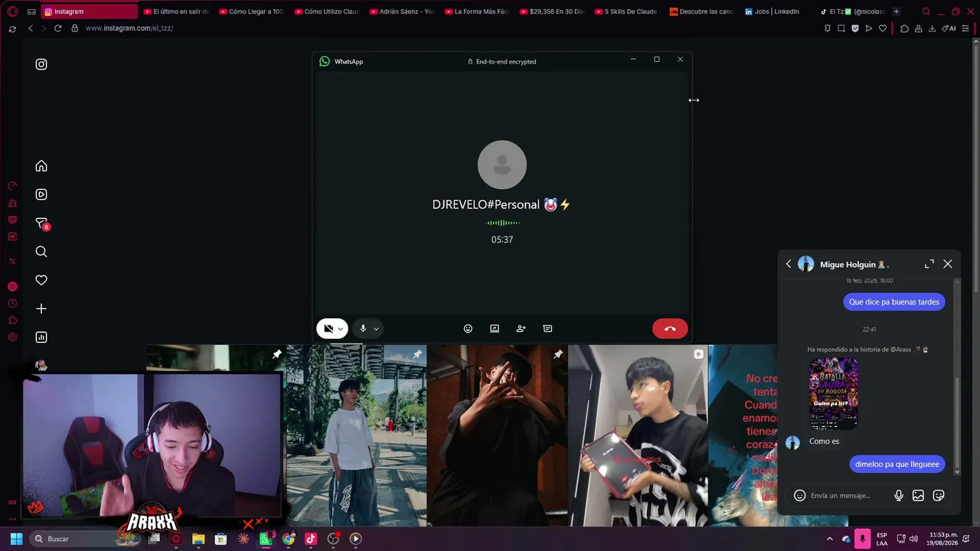Viewport: 980px width, 551px height.
Task: Open the Opera GX sidebar settings gear
Action: [x=12, y=337]
